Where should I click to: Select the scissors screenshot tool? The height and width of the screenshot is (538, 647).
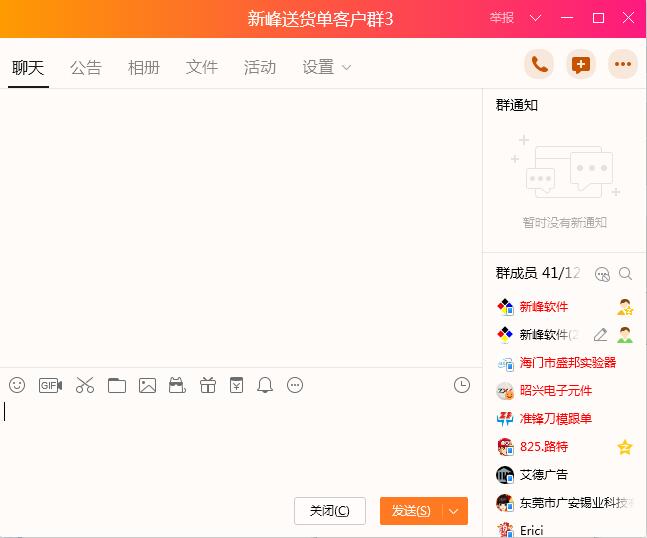click(x=85, y=385)
